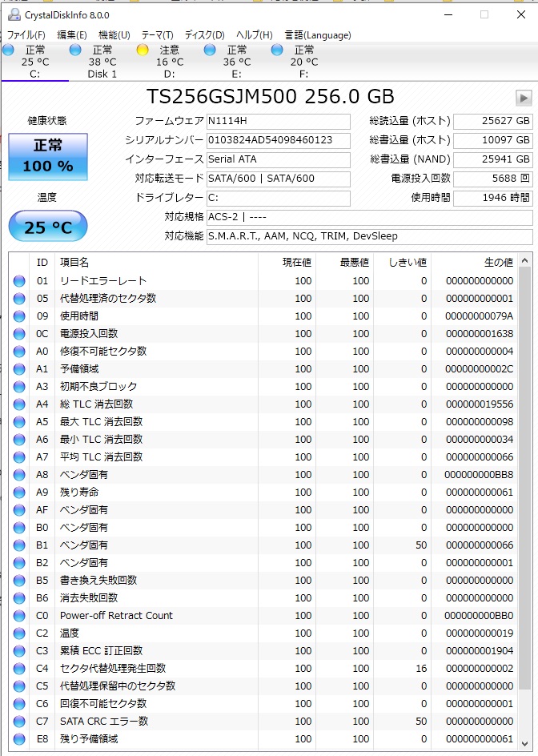
Task: Click the 正常 100 % health status button
Action: coord(48,157)
